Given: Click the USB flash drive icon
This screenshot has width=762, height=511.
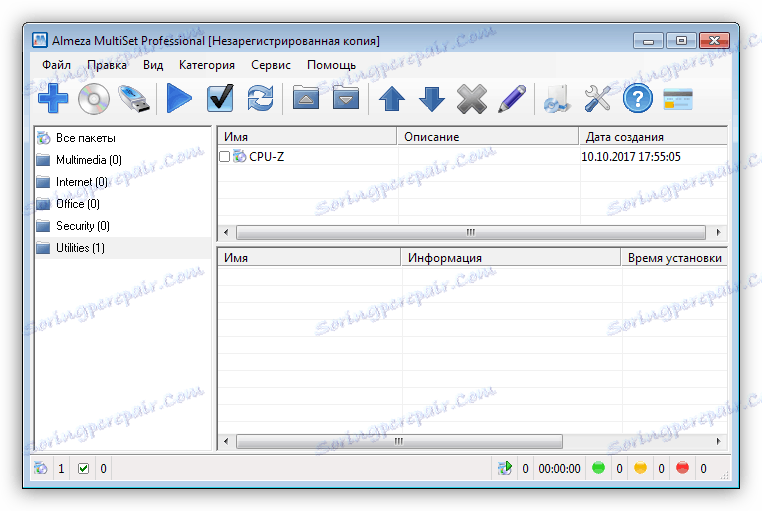Looking at the screenshot, I should [x=134, y=99].
